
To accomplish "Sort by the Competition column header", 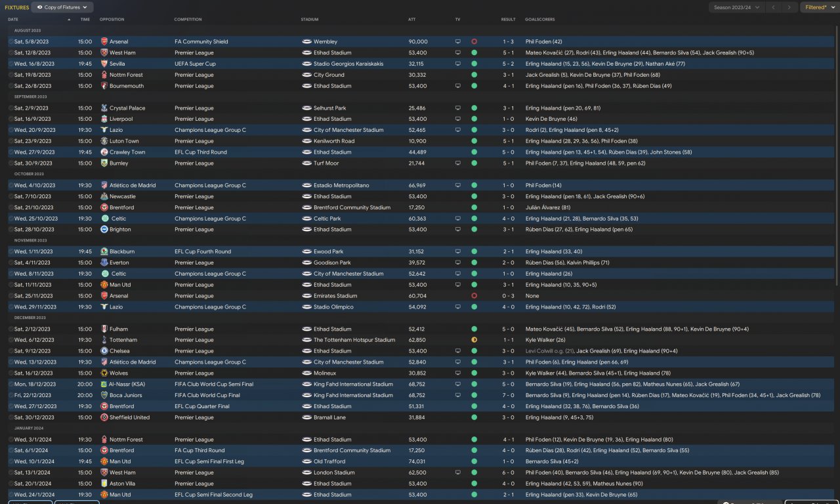I will pos(188,20).
